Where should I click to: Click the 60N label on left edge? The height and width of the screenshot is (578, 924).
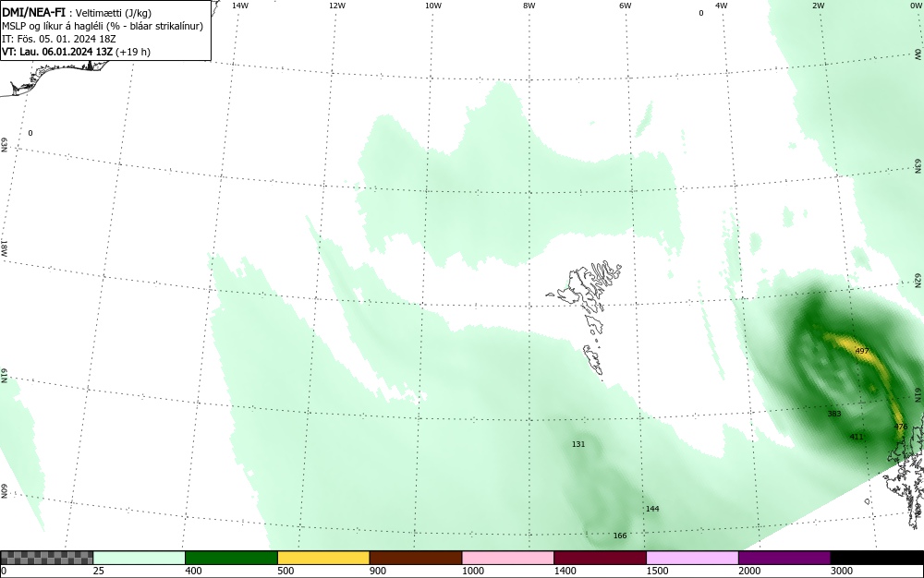pos(4,491)
